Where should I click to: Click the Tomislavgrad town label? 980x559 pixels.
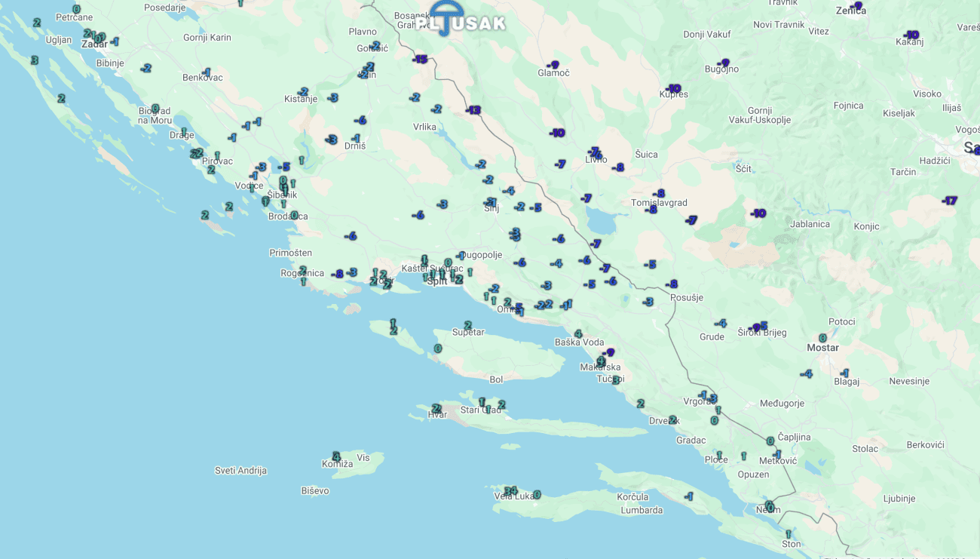[660, 203]
